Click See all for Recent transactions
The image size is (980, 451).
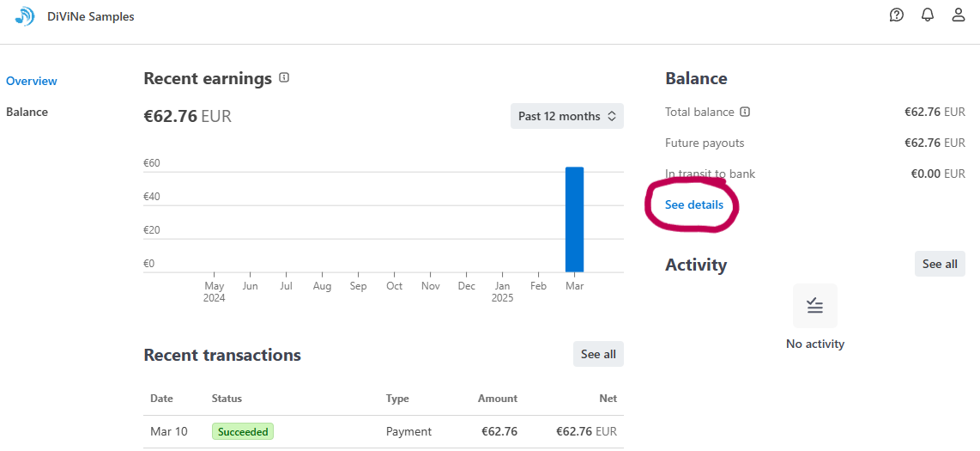point(598,354)
